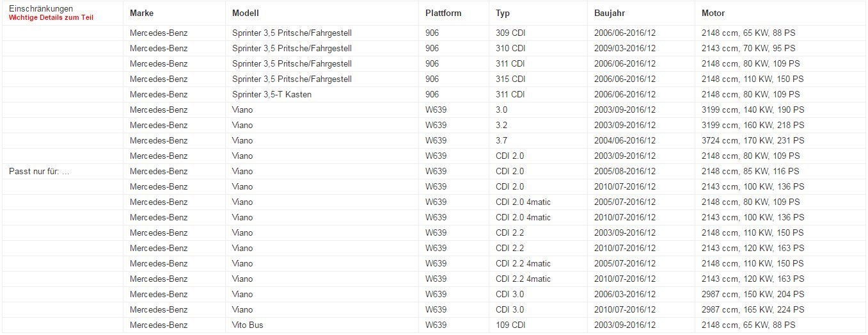Click the 'Motor' column header
The image size is (868, 335).
(713, 13)
